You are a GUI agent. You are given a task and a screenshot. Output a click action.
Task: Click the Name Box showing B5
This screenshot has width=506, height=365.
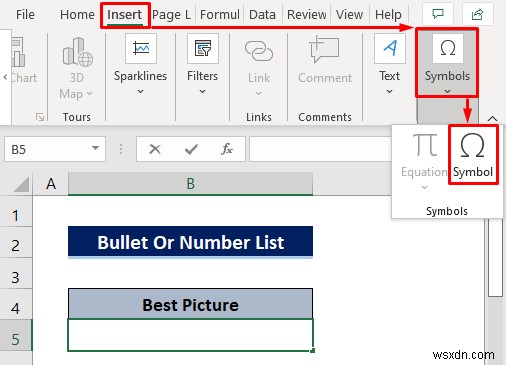tap(55, 149)
